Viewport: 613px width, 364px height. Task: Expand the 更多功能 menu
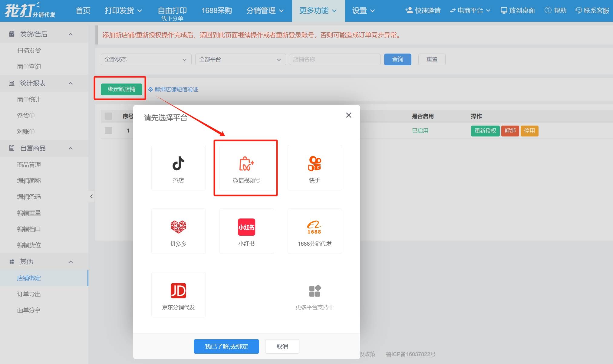coord(318,11)
